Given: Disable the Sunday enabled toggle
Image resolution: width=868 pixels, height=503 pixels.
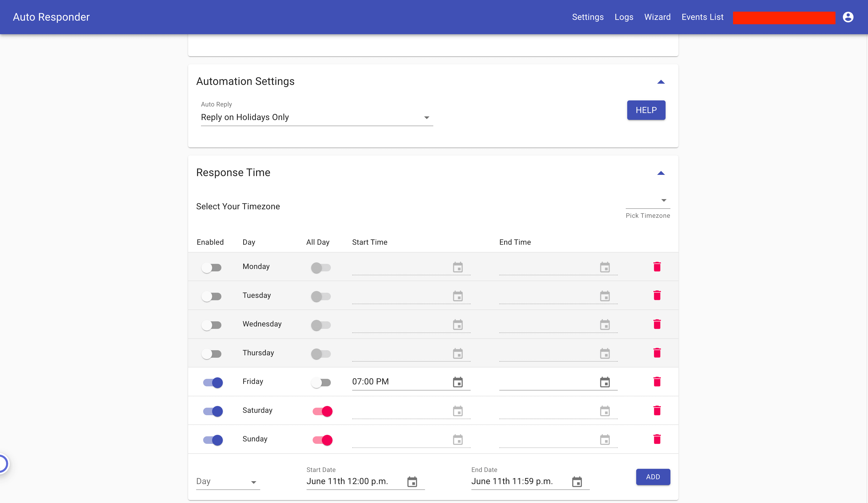Looking at the screenshot, I should click(x=213, y=440).
